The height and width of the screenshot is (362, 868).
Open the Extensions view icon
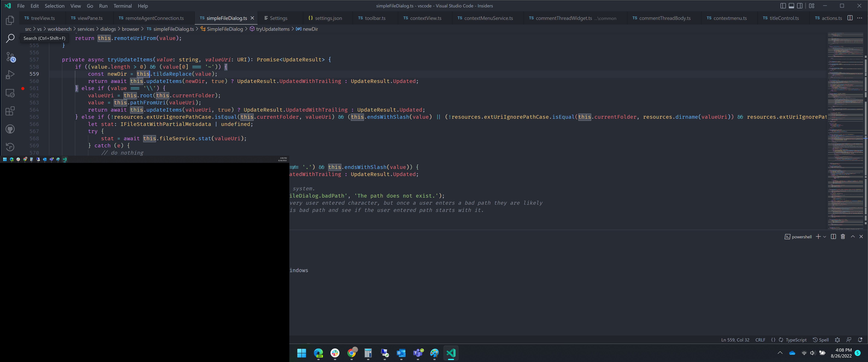click(x=10, y=111)
